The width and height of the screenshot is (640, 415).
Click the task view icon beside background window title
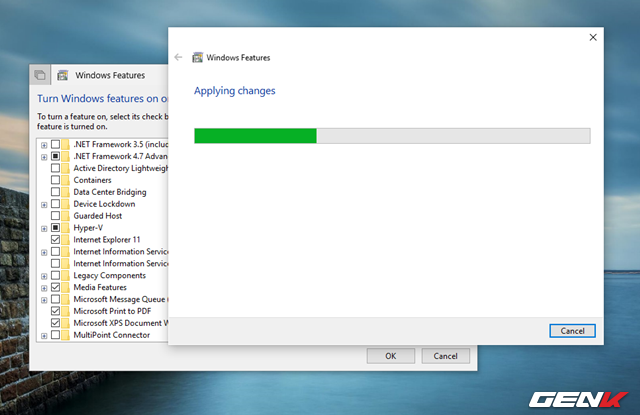[40, 75]
